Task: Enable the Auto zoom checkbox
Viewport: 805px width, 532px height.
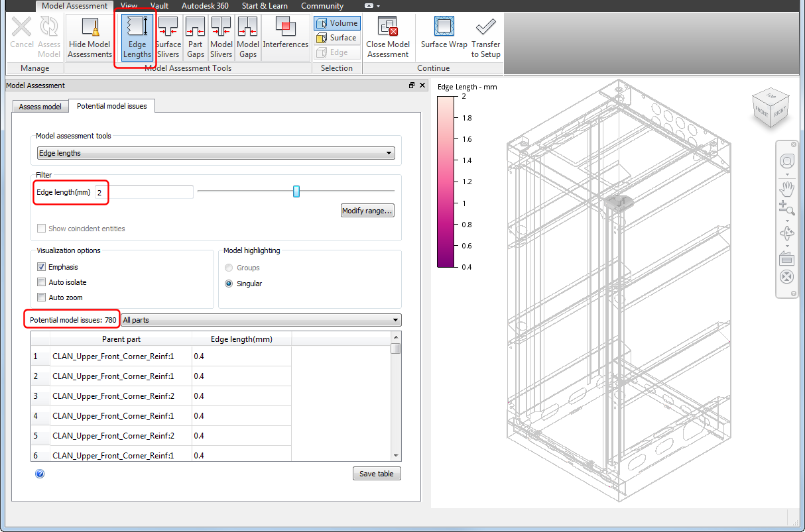Action: [x=42, y=297]
